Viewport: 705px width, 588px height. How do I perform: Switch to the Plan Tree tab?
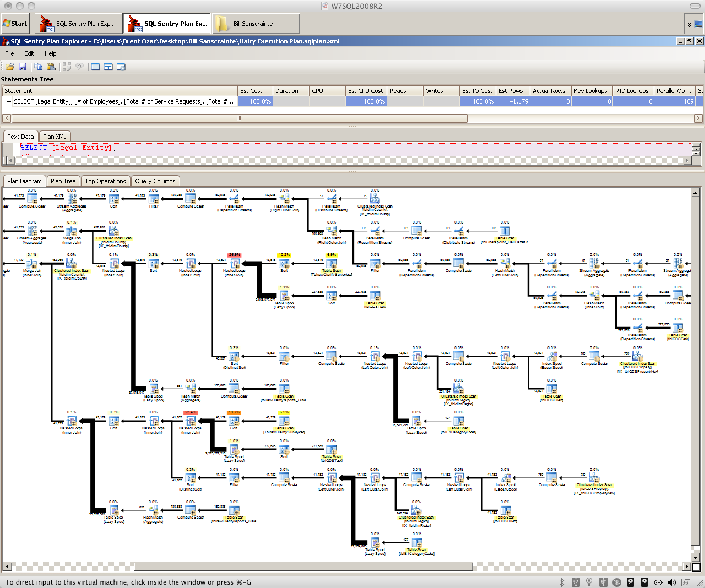click(x=63, y=181)
